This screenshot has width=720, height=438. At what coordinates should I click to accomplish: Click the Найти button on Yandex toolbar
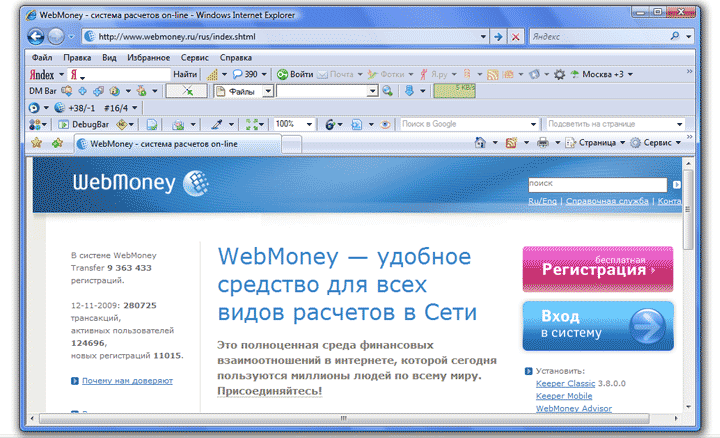[185, 74]
